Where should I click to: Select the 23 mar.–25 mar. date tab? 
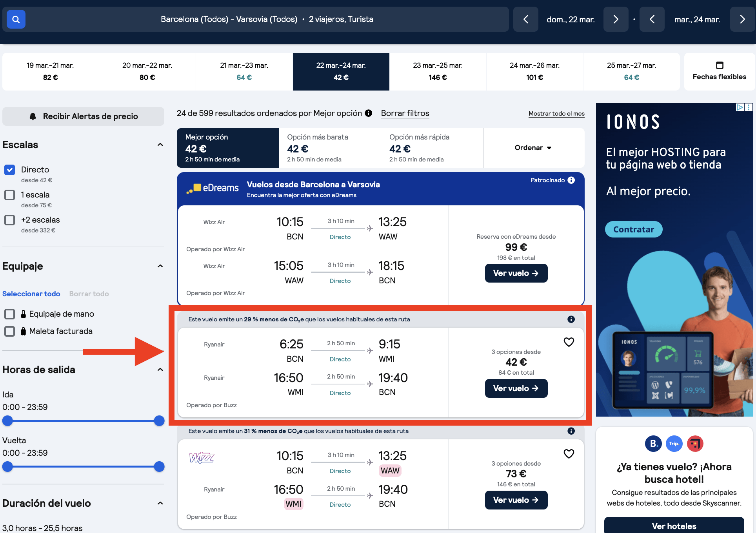click(x=438, y=71)
